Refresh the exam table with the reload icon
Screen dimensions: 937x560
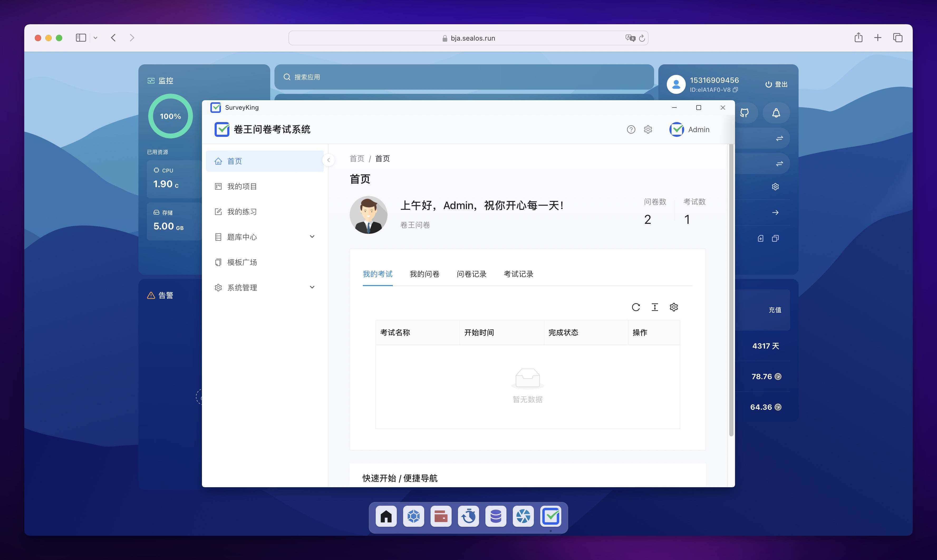coord(636,307)
